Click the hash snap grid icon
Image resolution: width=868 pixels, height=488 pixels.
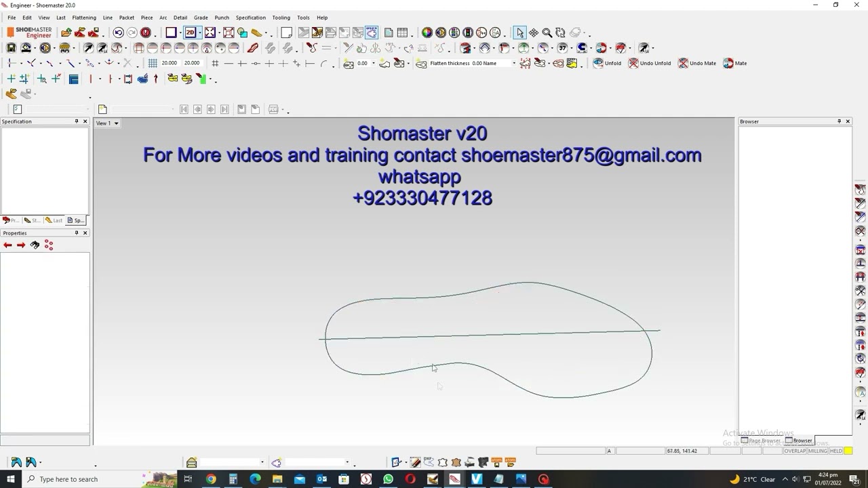tap(215, 63)
